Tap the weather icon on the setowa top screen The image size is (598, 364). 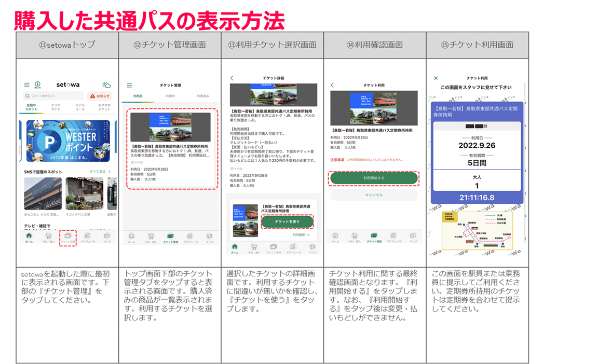click(106, 85)
